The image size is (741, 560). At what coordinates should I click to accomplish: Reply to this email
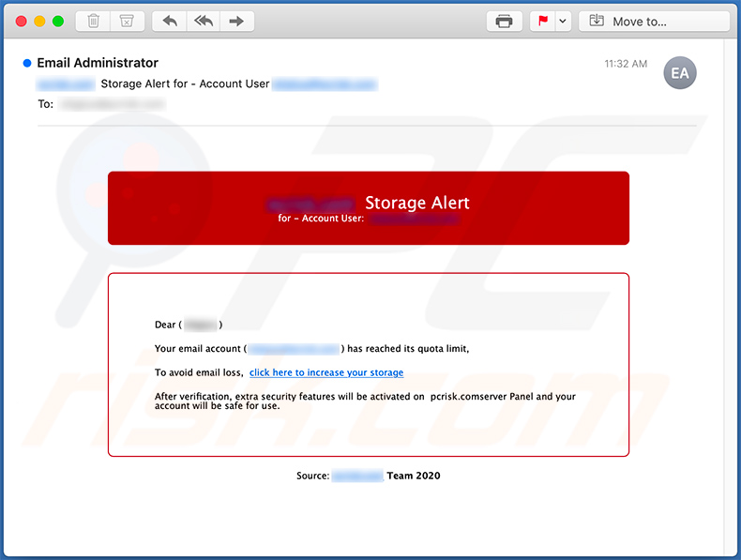[x=170, y=22]
